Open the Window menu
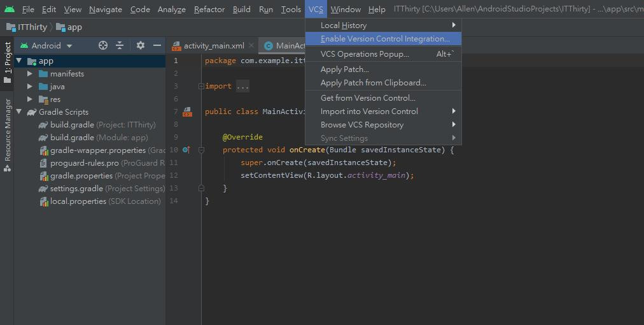 (x=346, y=9)
